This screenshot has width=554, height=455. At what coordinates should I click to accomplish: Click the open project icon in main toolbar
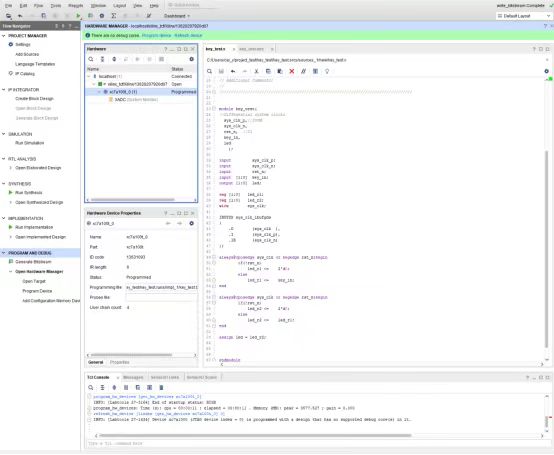click(8, 16)
